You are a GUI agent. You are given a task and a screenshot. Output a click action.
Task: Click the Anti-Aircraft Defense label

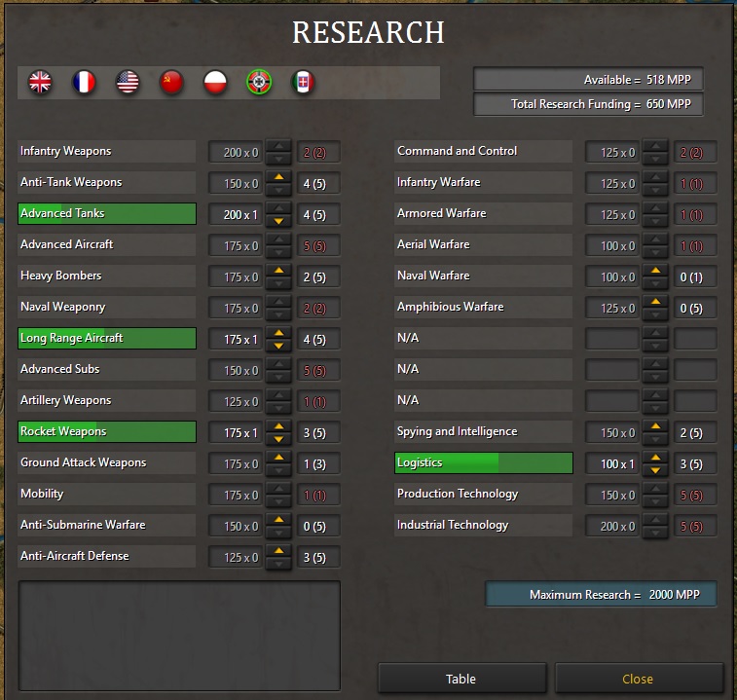[x=74, y=556]
